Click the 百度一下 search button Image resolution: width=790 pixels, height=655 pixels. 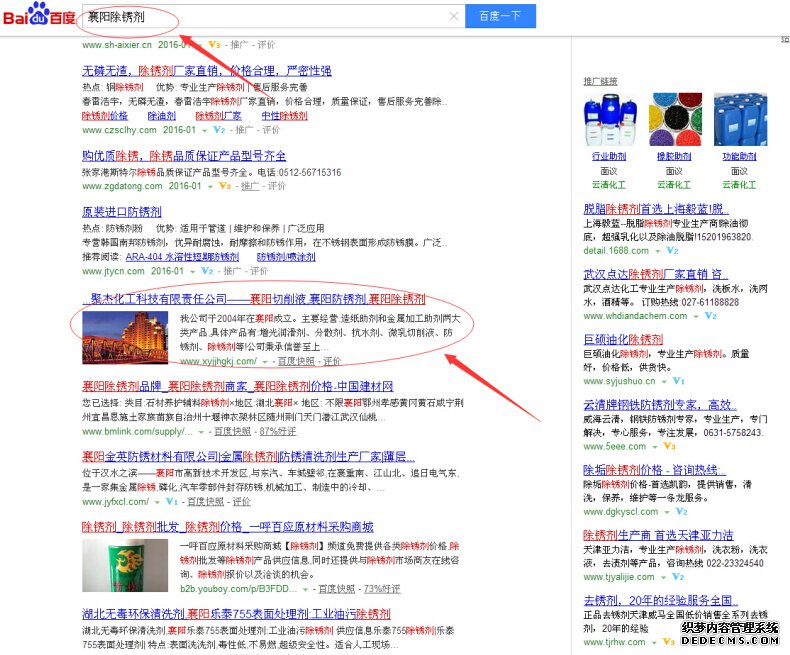500,16
